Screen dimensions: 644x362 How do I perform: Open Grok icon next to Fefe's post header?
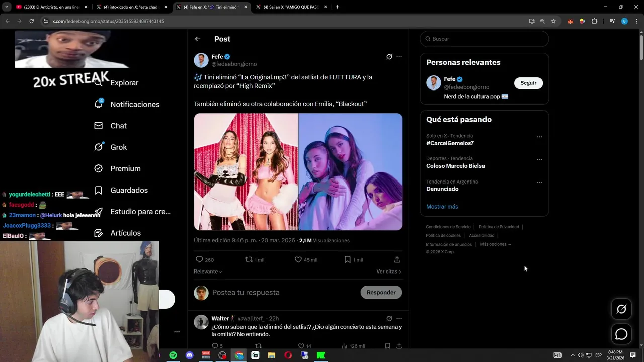point(389,57)
